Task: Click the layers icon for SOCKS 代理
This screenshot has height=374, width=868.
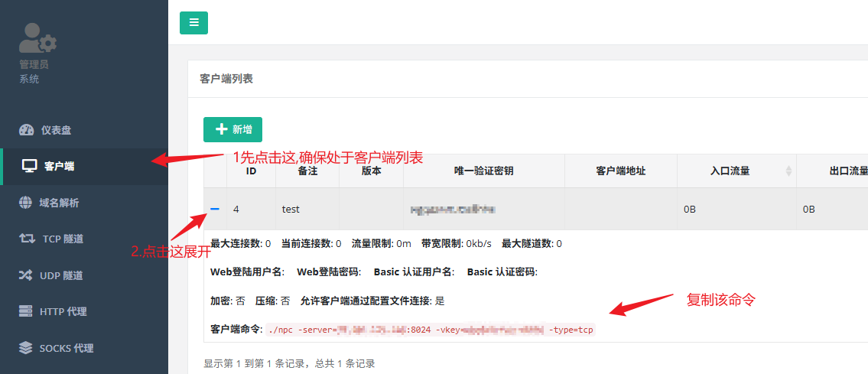Action: pyautogui.click(x=25, y=348)
